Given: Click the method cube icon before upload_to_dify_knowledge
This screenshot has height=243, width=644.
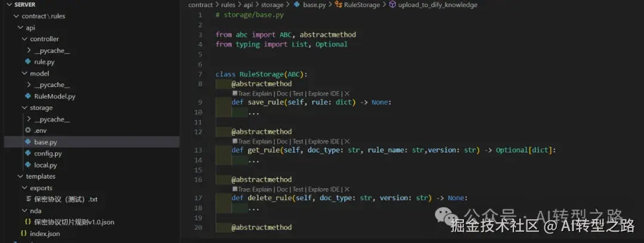Looking at the screenshot, I should 392,5.
